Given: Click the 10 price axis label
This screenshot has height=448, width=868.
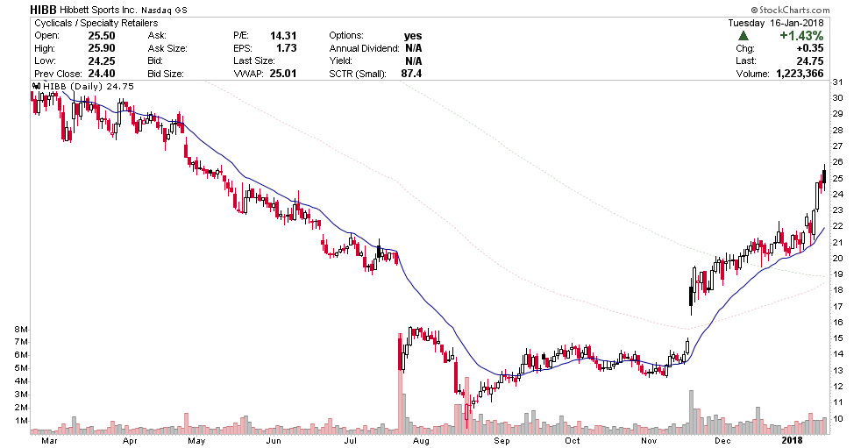Looking at the screenshot, I should coord(837,419).
